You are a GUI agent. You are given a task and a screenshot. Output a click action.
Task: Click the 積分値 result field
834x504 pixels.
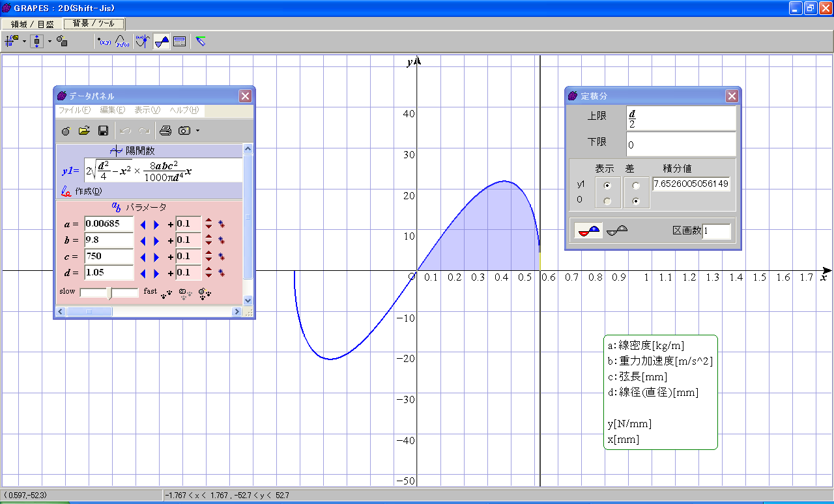(x=691, y=184)
